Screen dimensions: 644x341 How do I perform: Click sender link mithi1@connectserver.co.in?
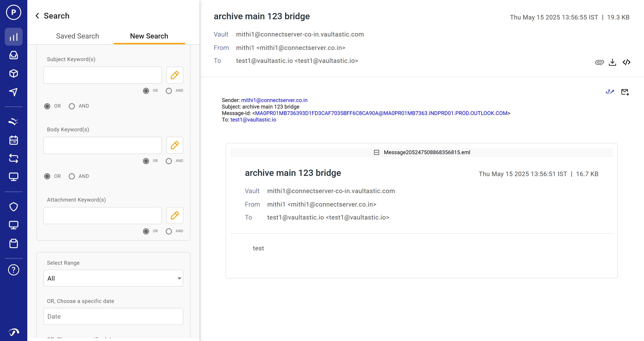click(274, 100)
